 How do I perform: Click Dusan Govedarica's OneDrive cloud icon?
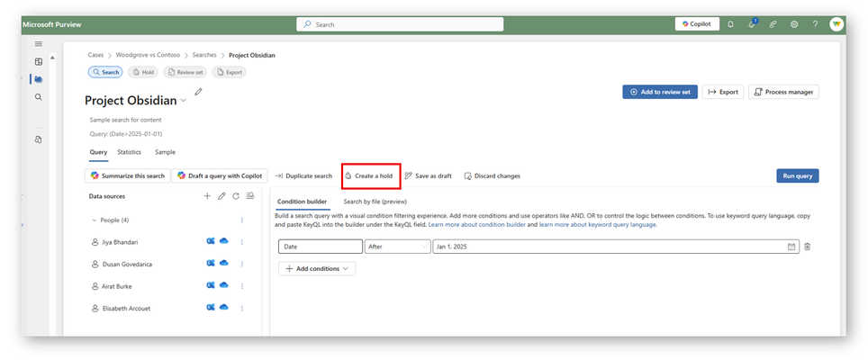pos(223,263)
